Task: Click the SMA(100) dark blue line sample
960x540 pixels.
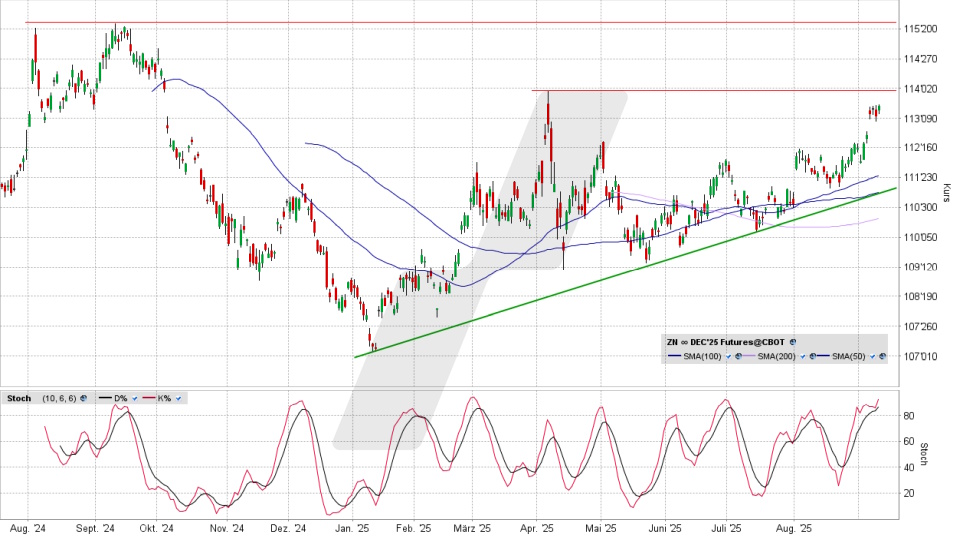Action: click(x=675, y=356)
